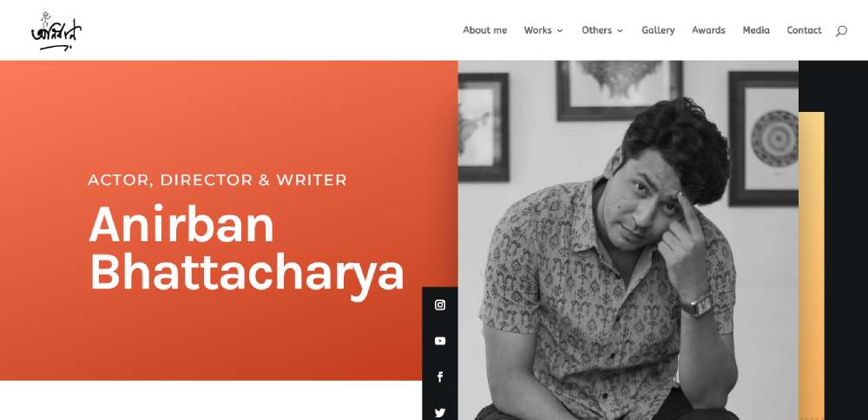Open the Works menu
Screen dimensions: 868x420
537,30
